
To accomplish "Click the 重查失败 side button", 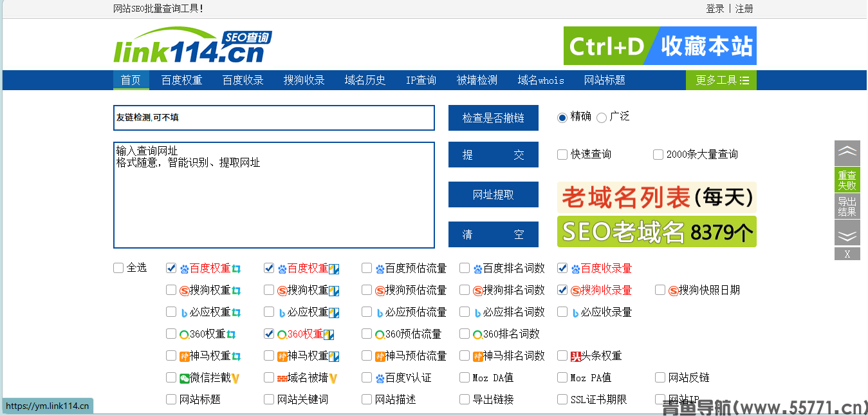I will click(x=847, y=180).
